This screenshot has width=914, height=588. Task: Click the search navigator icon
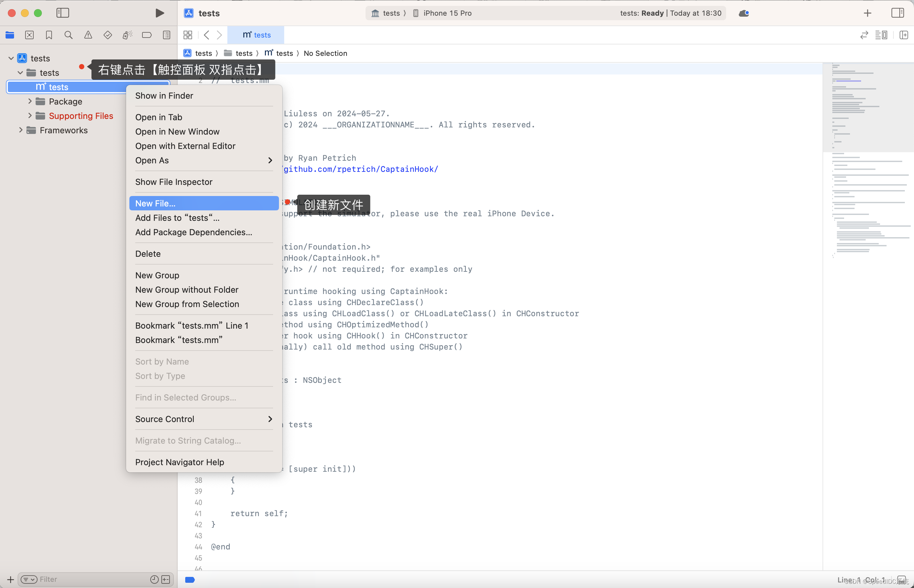[68, 35]
